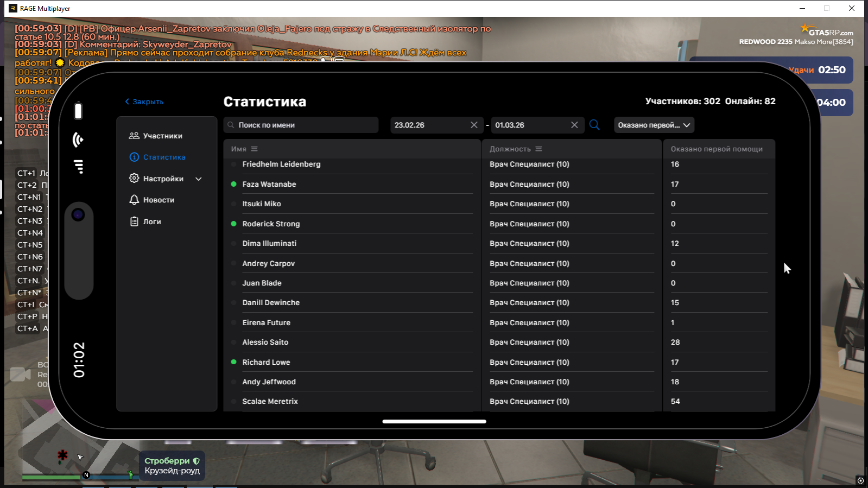Click Faza Watanabe's green online indicator
This screenshot has width=868, height=488.
pos(234,184)
